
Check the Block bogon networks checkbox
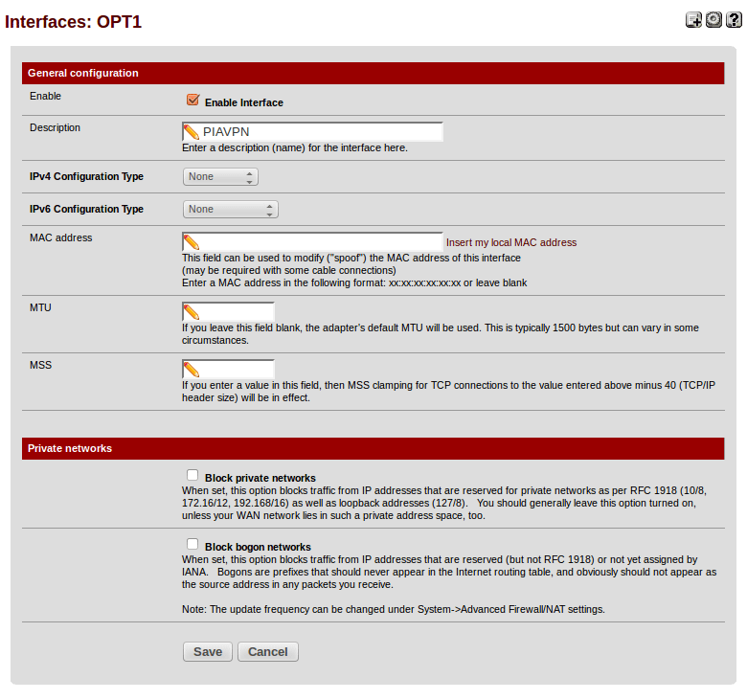coord(192,544)
